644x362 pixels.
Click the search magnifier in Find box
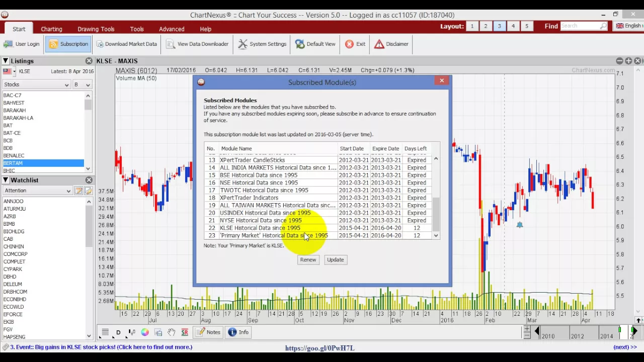click(603, 26)
